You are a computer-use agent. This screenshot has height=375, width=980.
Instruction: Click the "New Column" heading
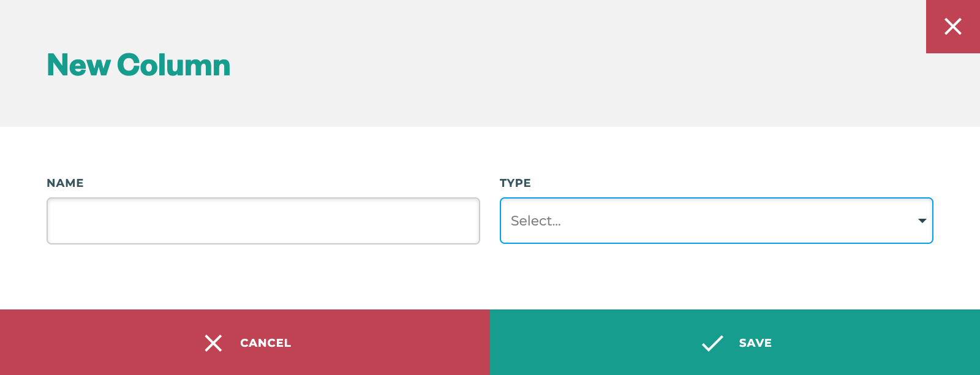138,65
